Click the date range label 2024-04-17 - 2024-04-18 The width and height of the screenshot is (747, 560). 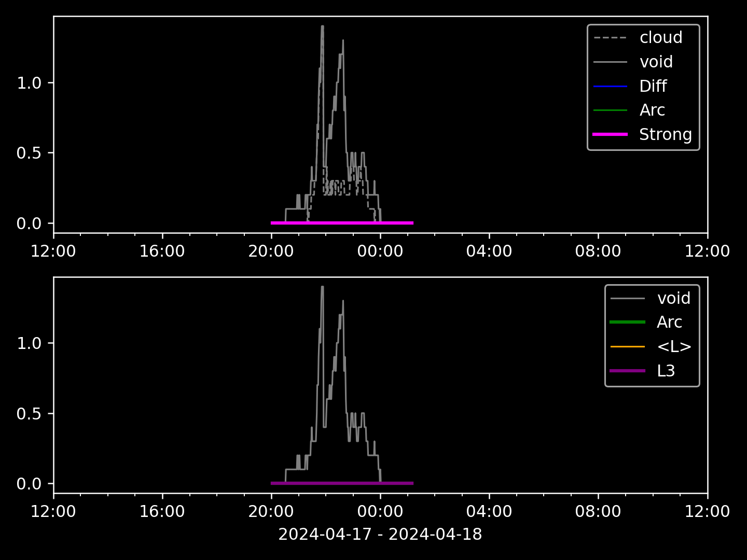(x=380, y=534)
